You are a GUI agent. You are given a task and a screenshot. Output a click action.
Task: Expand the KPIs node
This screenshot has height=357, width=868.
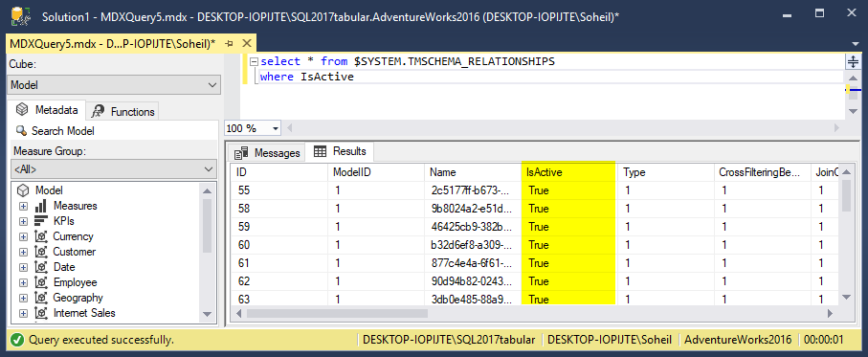click(x=23, y=221)
